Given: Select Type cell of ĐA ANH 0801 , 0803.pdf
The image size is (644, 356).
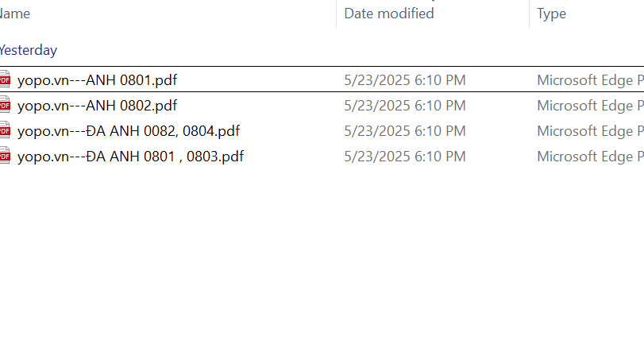Looking at the screenshot, I should click(589, 156).
